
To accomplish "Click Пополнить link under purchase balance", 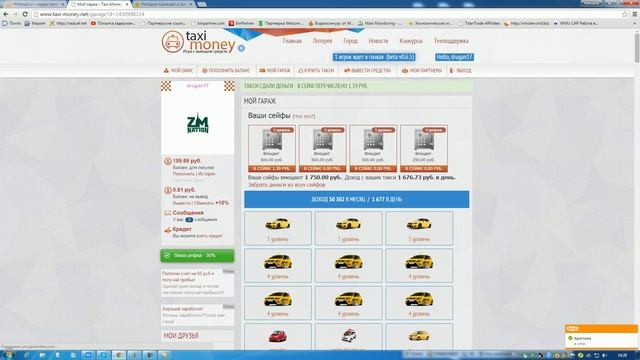I will tap(184, 174).
